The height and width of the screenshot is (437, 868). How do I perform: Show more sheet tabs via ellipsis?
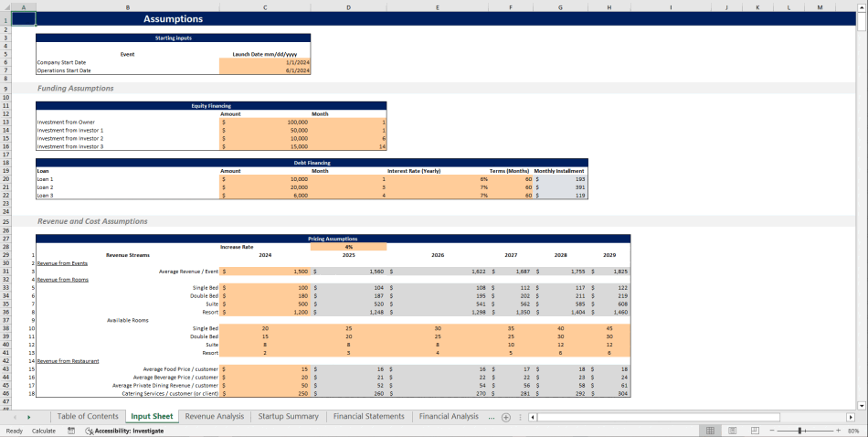492,417
